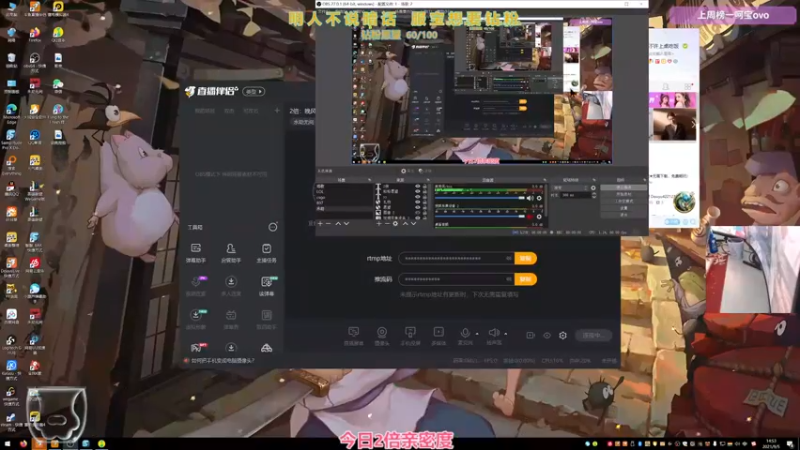
Task: Adjust the second OBS mixer volume slider
Action: [x=480, y=216]
